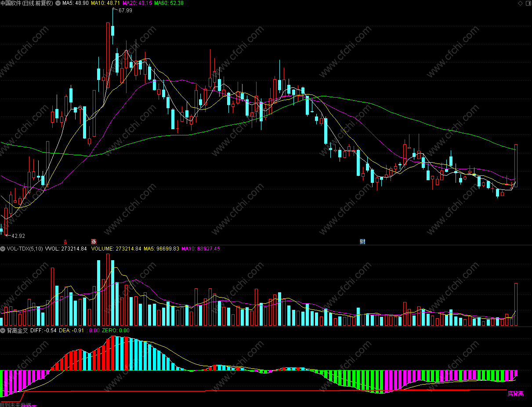Screen dimensions: 532x407
Task: Click the red S marker below the chart
Action: (65, 241)
